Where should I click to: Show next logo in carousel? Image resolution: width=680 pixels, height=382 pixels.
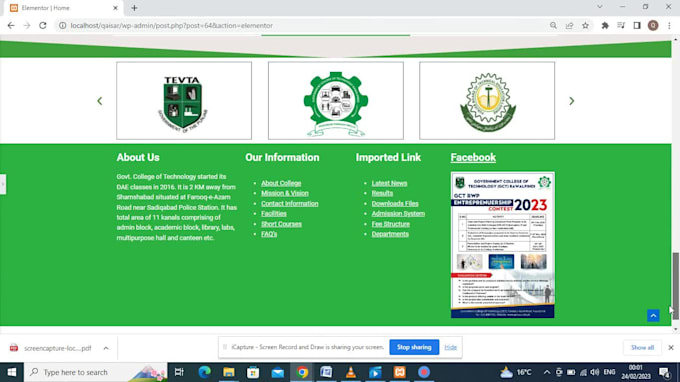coord(572,101)
